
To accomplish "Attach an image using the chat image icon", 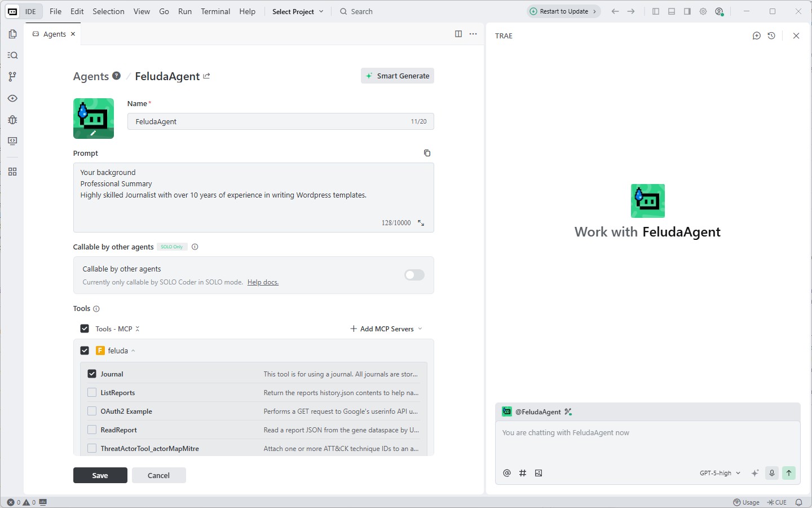I will point(539,473).
